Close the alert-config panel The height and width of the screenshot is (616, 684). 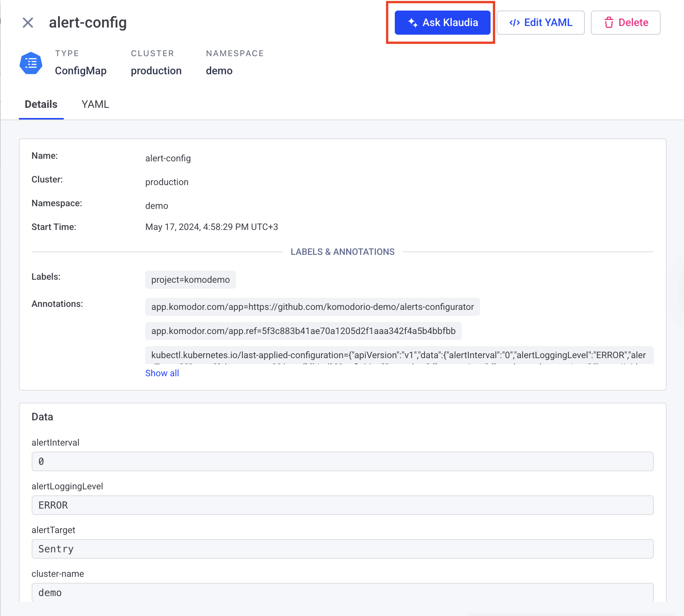[x=28, y=23]
